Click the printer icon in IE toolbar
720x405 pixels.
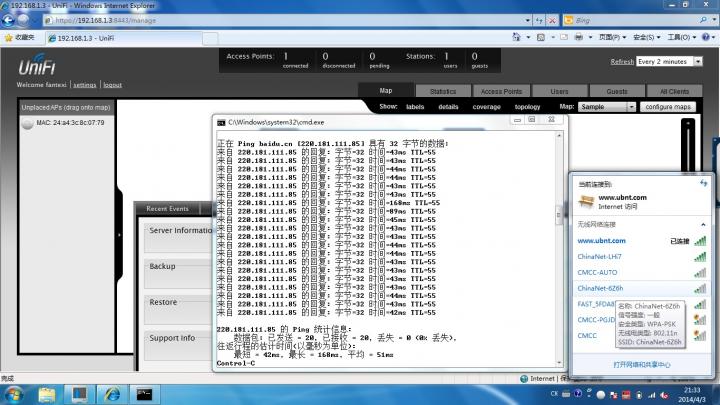click(x=579, y=37)
